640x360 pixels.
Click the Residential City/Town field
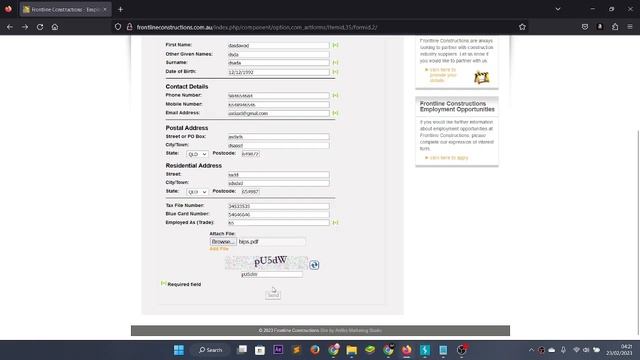tap(278, 183)
